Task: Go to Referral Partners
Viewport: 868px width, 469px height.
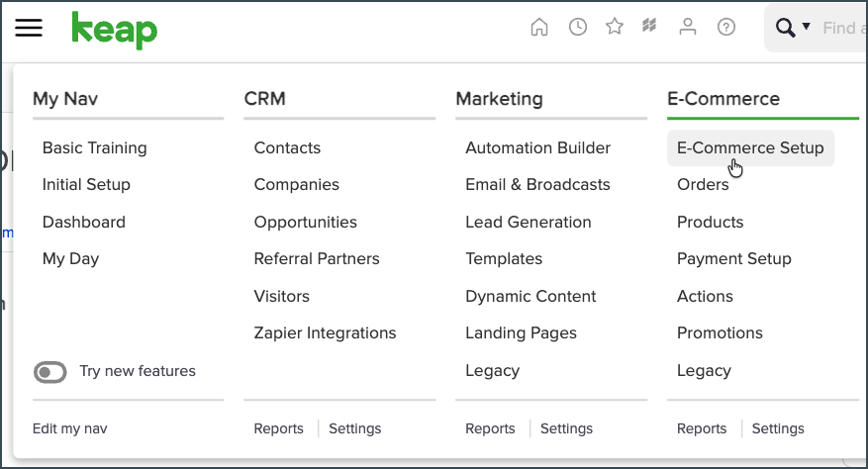Action: (317, 258)
